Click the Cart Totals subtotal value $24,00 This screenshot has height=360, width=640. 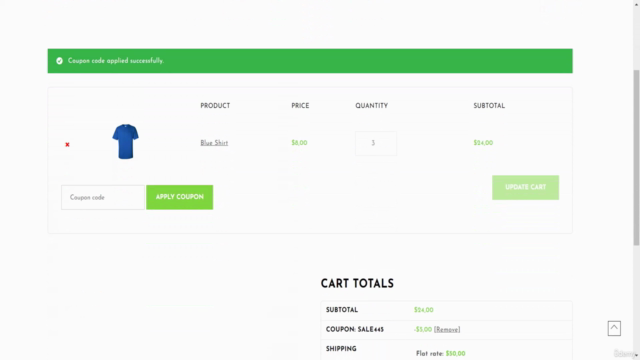(424, 310)
